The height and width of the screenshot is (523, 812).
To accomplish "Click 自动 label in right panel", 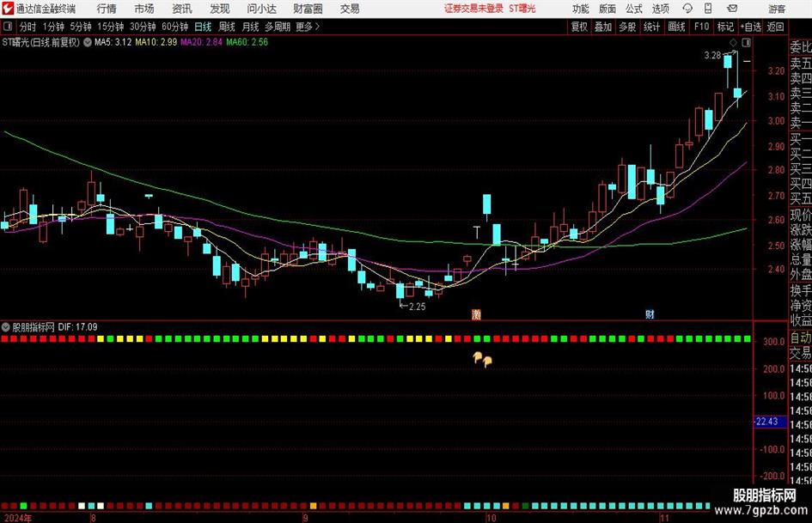I will pos(801,338).
